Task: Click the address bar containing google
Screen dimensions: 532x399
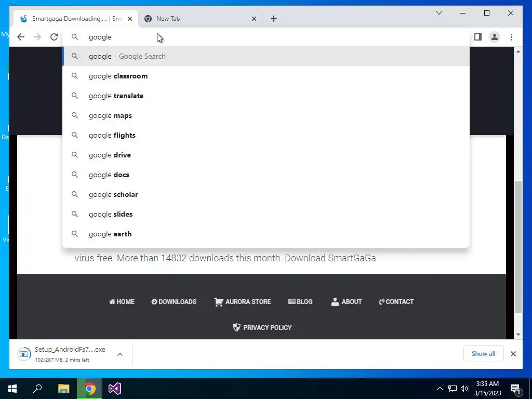Action: point(266,37)
